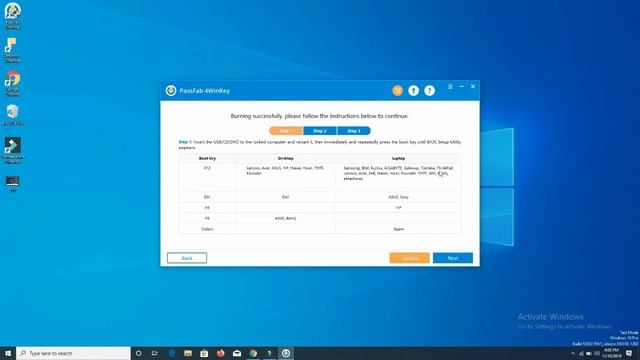Launch Firefox from the taskbar
Viewport: 640px width, 360px height.
coord(220,353)
